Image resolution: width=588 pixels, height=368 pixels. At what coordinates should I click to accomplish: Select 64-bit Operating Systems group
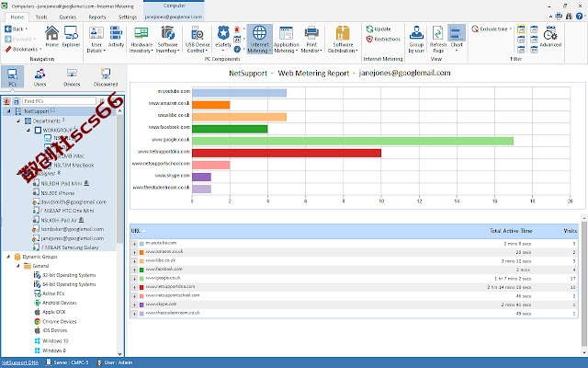[x=69, y=284]
